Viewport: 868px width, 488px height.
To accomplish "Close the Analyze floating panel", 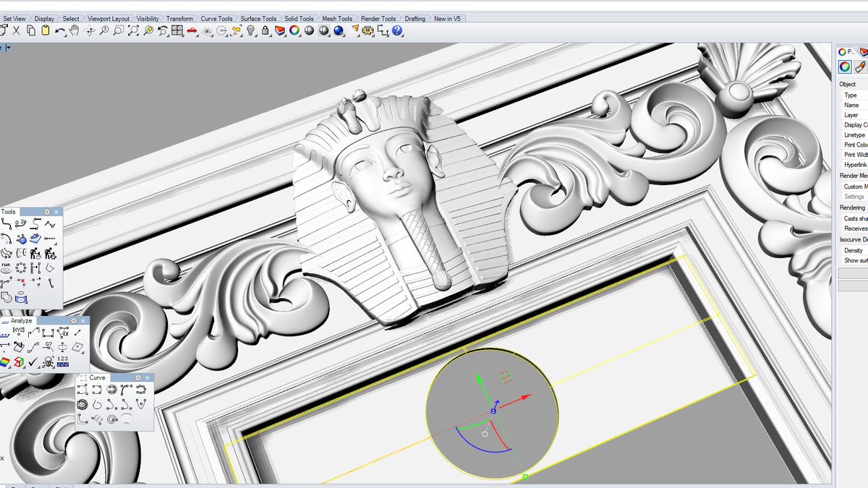I will pos(82,320).
